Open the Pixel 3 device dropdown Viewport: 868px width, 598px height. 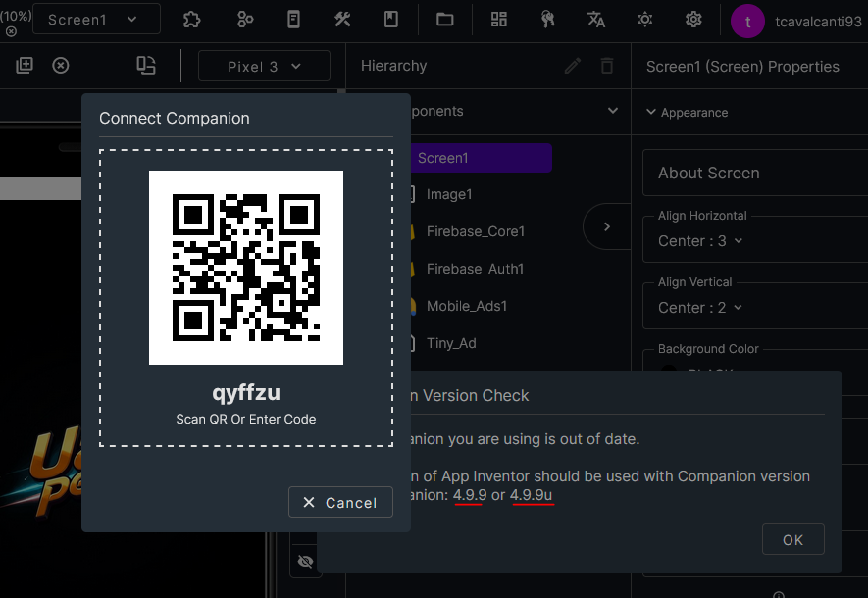coord(264,67)
